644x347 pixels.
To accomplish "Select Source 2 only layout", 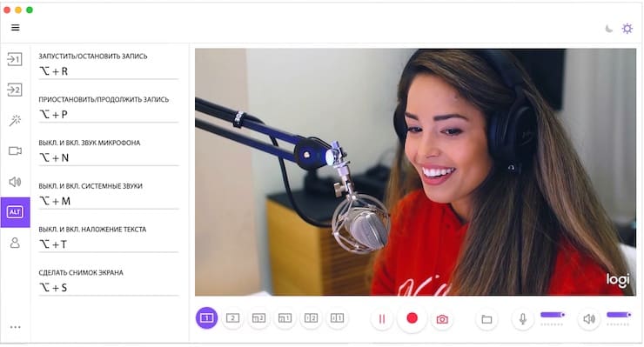I will click(232, 318).
